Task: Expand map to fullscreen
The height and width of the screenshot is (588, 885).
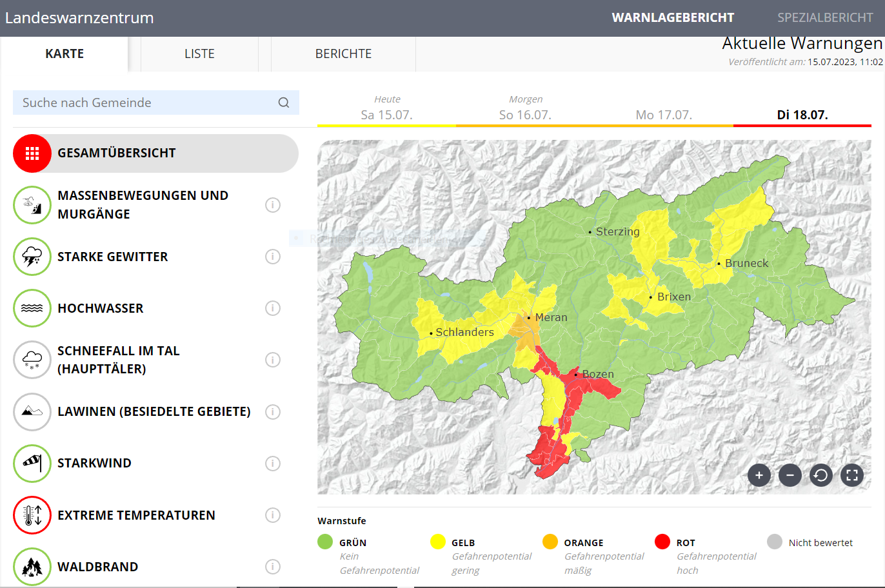Action: click(x=852, y=476)
